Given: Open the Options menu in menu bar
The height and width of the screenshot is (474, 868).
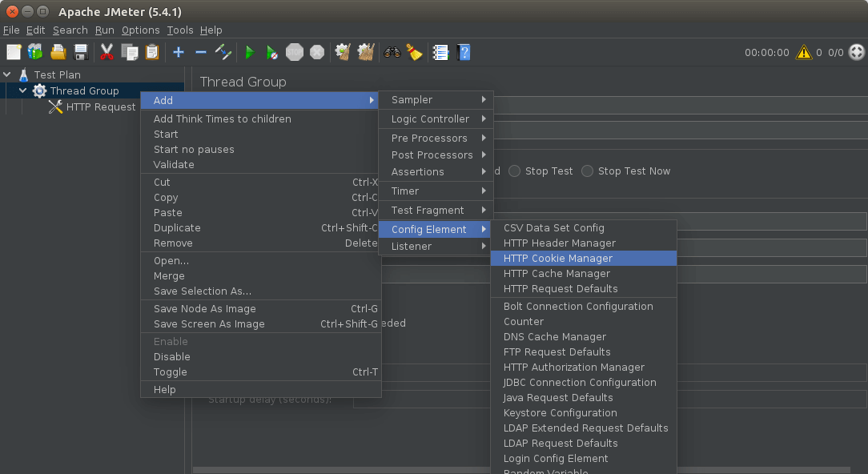Looking at the screenshot, I should 140,30.
